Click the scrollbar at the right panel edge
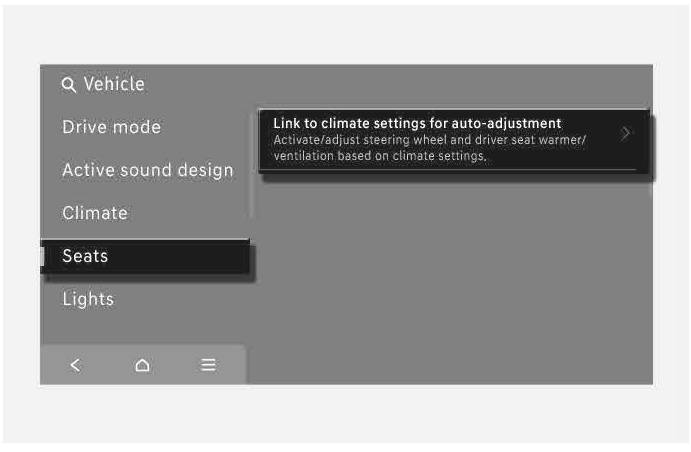 point(651,152)
